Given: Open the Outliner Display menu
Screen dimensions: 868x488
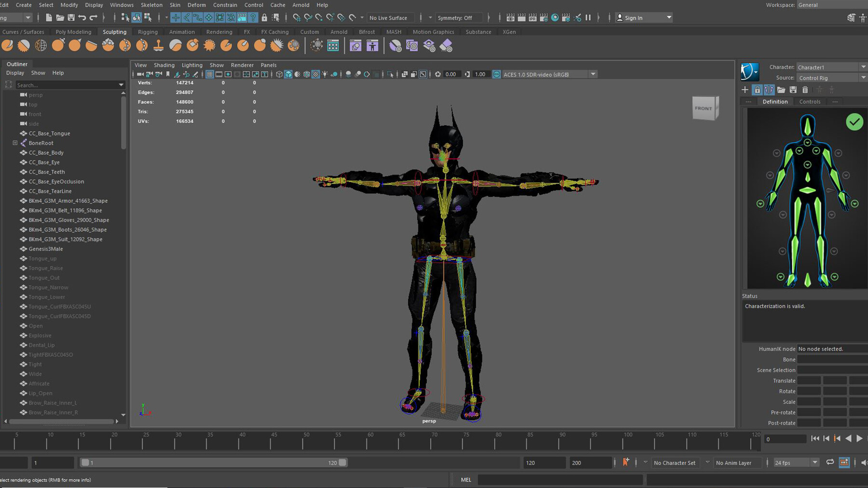Looking at the screenshot, I should pyautogui.click(x=15, y=73).
